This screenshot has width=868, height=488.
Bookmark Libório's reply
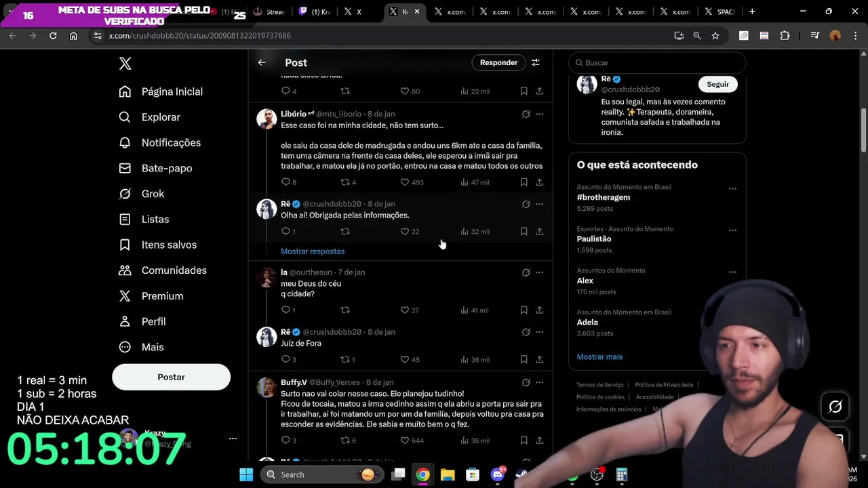pos(524,182)
